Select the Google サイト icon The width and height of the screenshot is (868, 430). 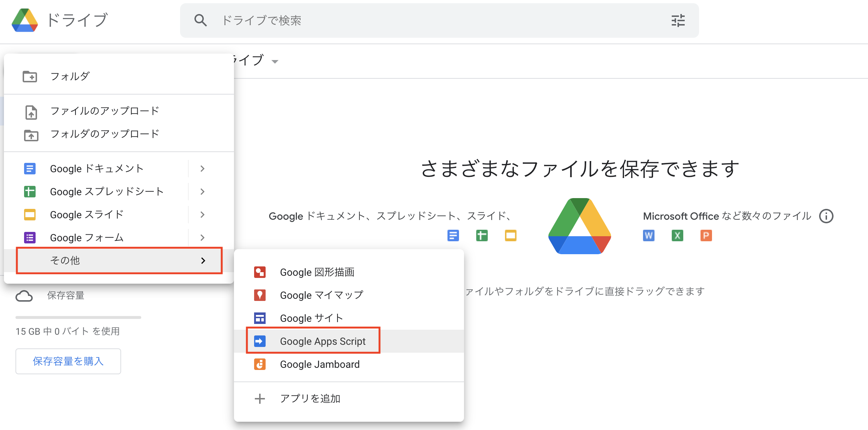coord(260,318)
